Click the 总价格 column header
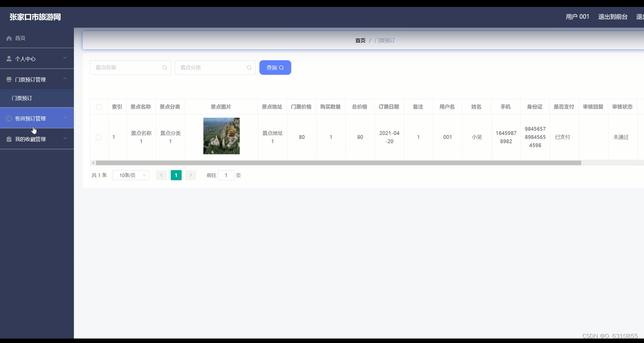 [x=359, y=107]
